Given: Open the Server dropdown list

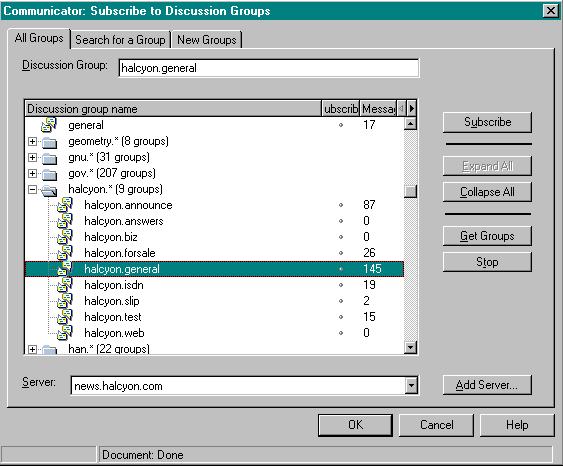Looking at the screenshot, I should tap(411, 386).
